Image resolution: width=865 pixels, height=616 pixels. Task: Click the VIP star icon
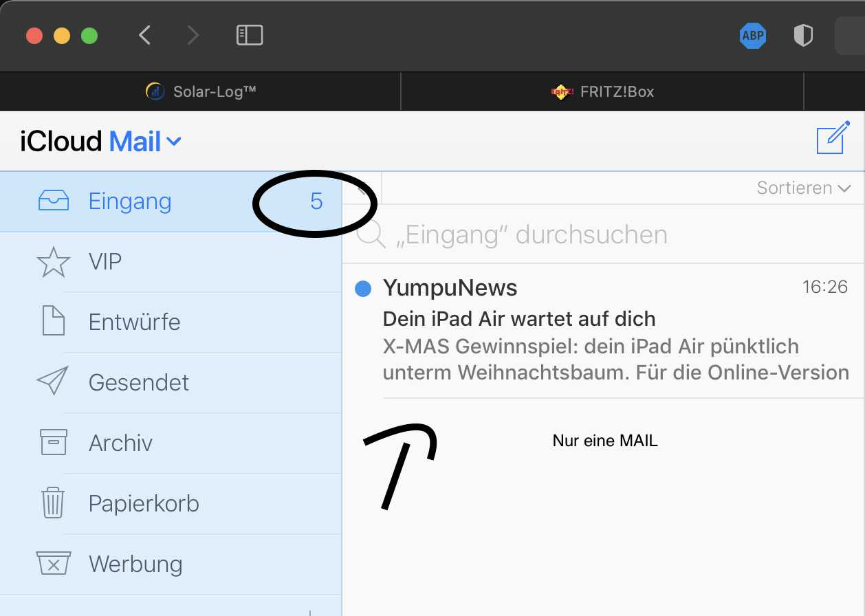53,262
